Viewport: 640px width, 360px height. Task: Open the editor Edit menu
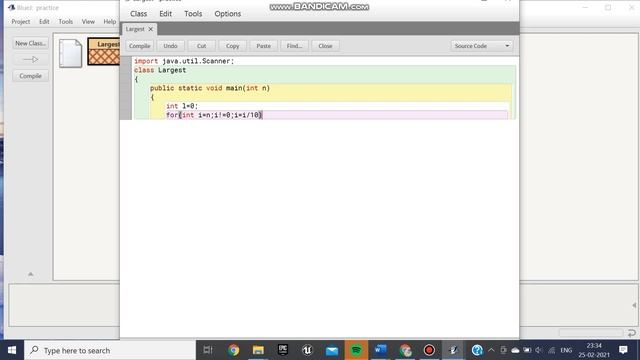pyautogui.click(x=165, y=13)
